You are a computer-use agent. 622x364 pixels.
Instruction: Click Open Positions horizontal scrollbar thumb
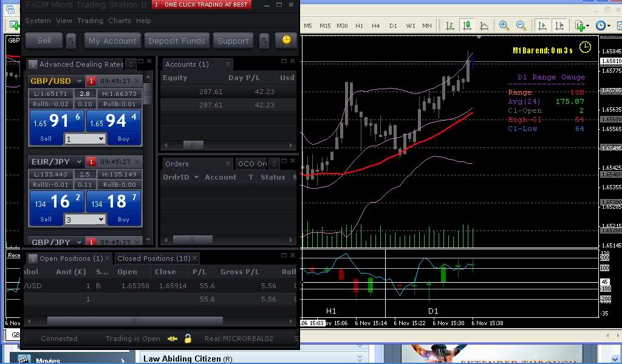point(135,321)
